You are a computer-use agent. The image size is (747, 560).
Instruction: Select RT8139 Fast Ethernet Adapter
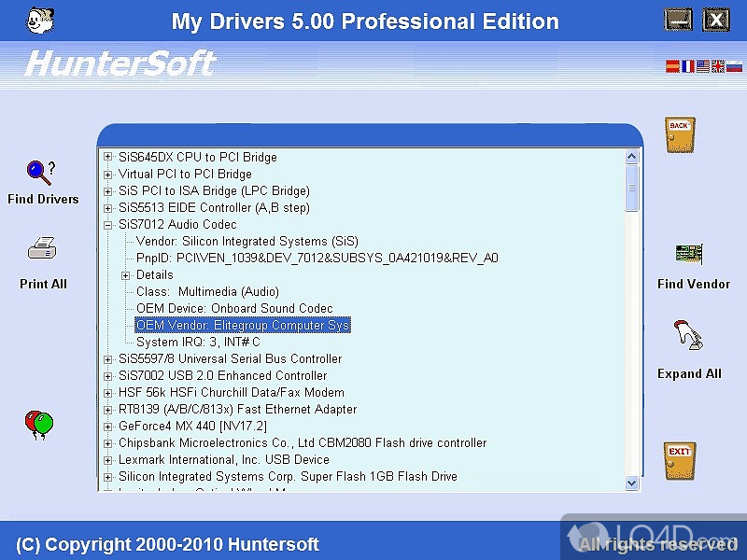(237, 409)
